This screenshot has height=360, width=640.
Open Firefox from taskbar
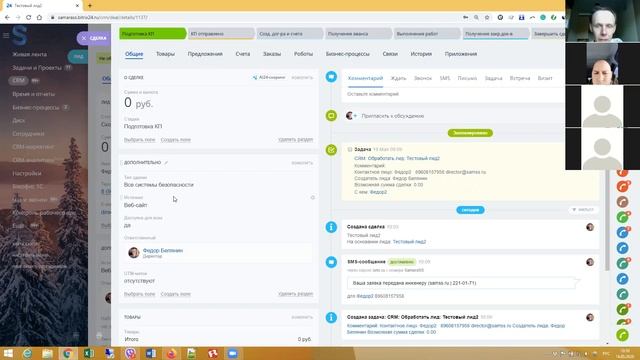[171, 353]
